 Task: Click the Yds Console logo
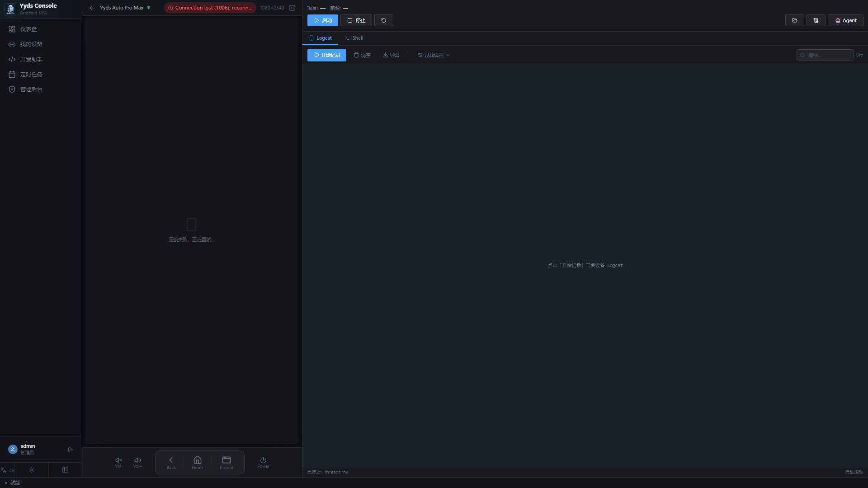click(x=10, y=9)
